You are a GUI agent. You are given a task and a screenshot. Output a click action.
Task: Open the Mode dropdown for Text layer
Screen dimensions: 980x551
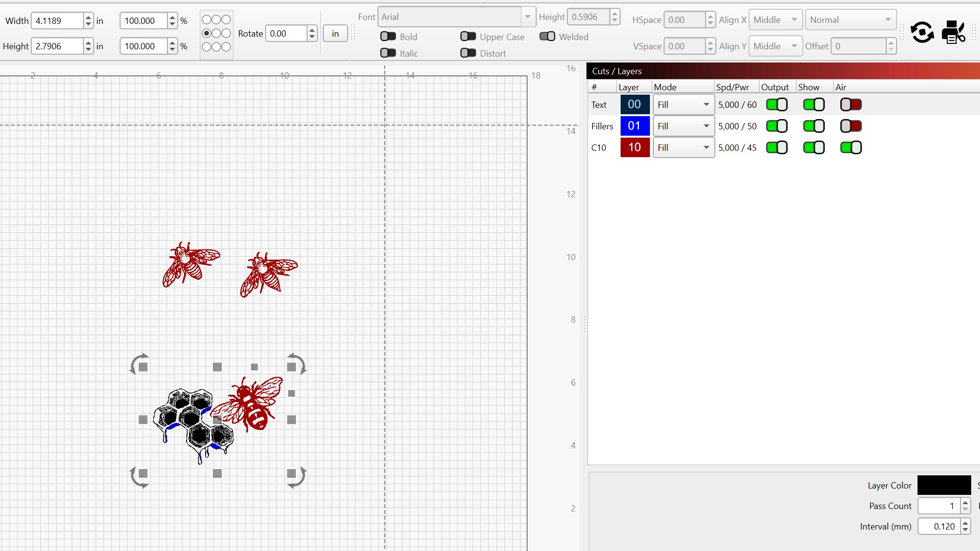[x=684, y=104]
